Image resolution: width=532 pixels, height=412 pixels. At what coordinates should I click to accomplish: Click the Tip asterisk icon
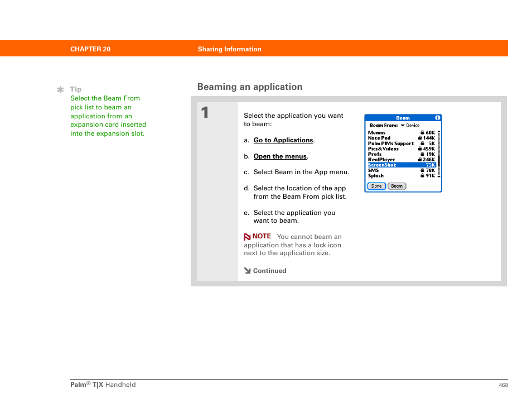(x=60, y=90)
